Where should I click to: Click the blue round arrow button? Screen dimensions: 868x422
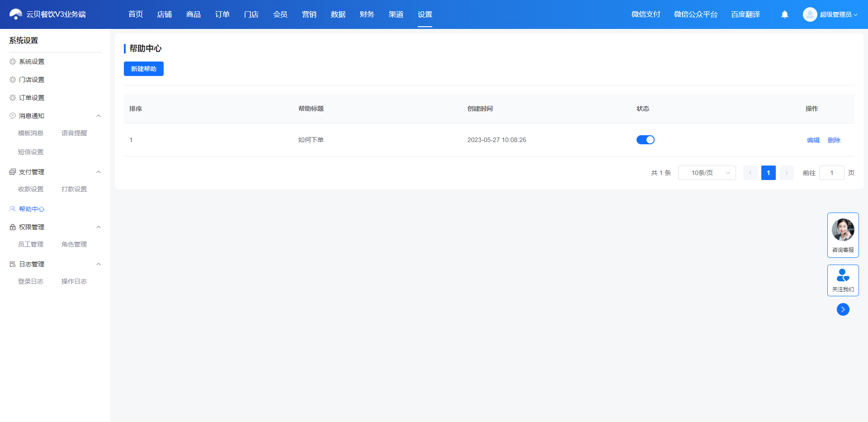click(843, 309)
